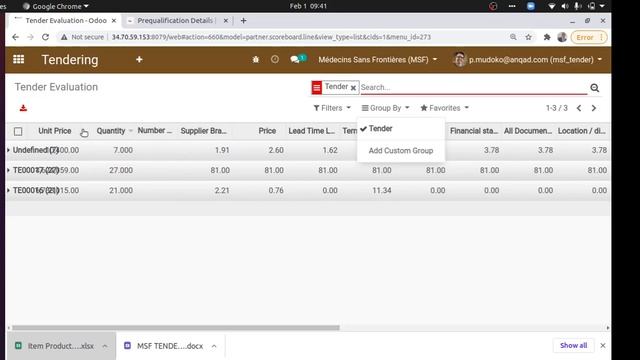Open Chrome extensions puzzle icon

[x=547, y=37]
